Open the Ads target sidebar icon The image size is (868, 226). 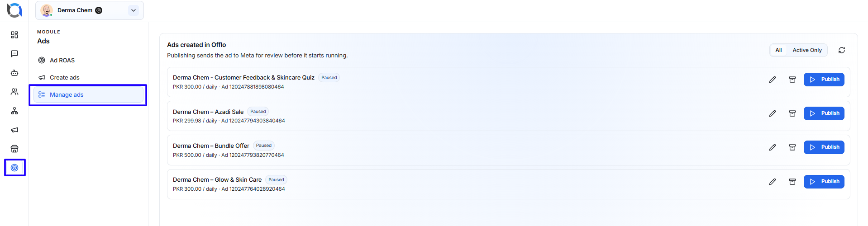coord(14,168)
